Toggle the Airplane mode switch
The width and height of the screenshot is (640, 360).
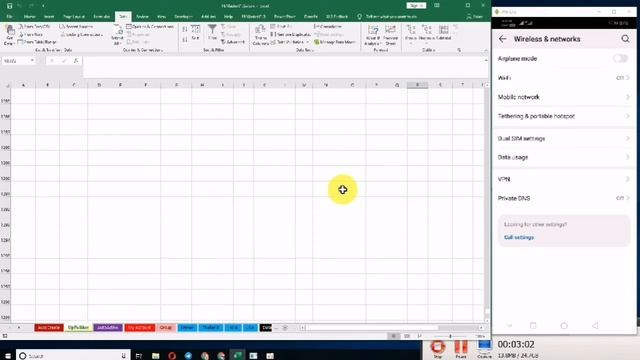(620, 58)
